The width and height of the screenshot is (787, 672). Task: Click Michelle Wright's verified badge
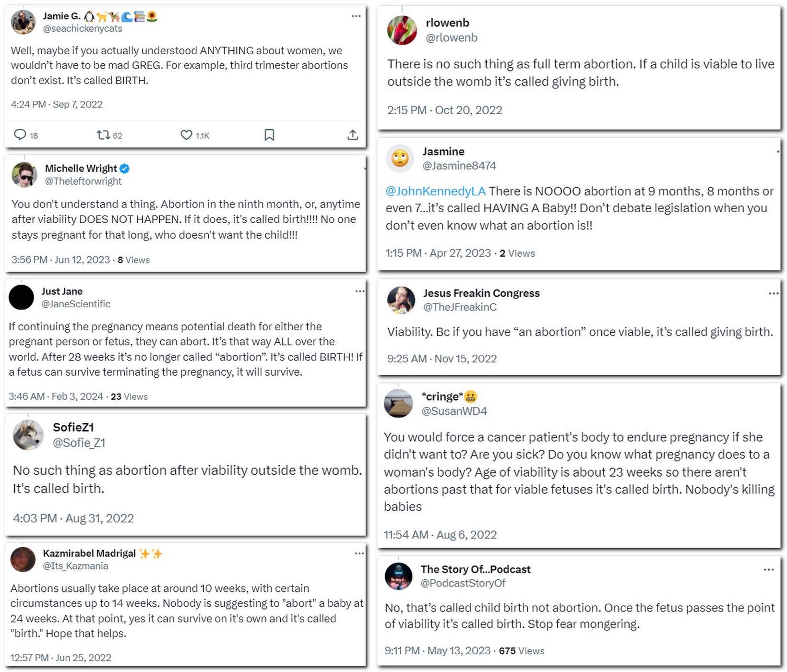tap(125, 168)
